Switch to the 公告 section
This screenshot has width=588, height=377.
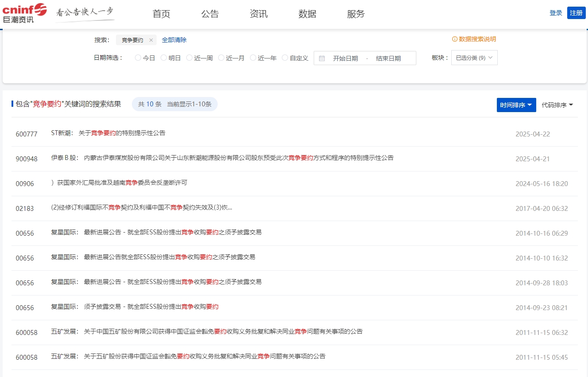[x=210, y=14]
